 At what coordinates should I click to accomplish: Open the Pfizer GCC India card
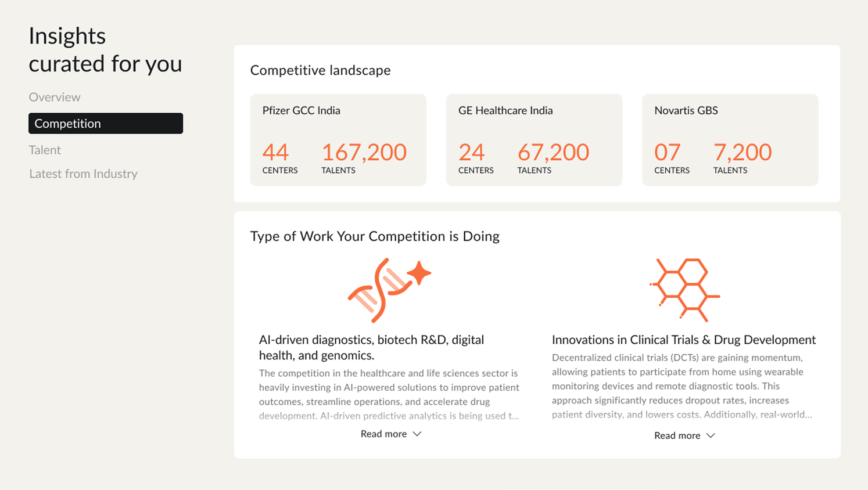coord(338,140)
